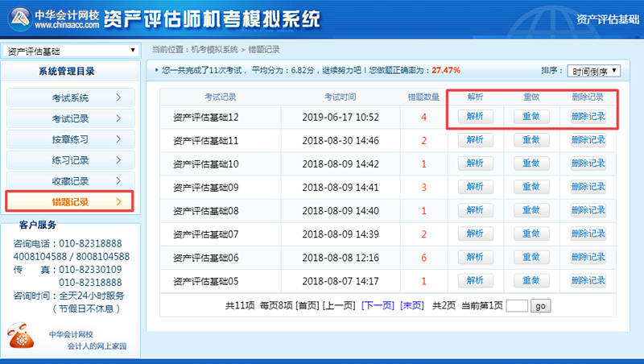This screenshot has height=364, width=644.
Task: Click the chevron arrow beside 收藏记录
Action: 118,181
